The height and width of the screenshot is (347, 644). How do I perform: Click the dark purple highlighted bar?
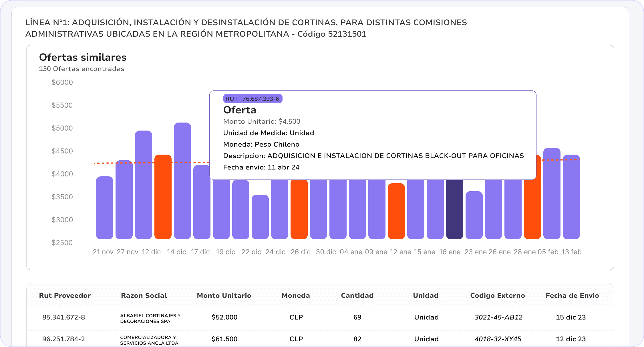click(454, 209)
